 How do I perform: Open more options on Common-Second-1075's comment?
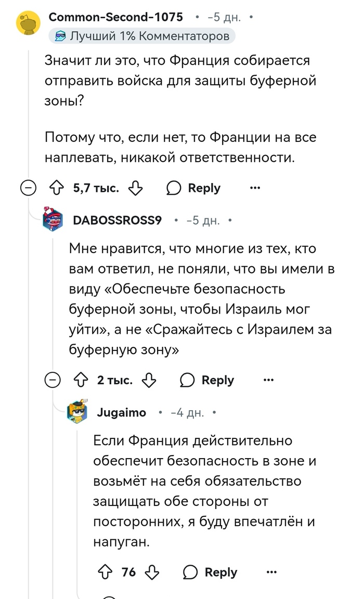(255, 188)
